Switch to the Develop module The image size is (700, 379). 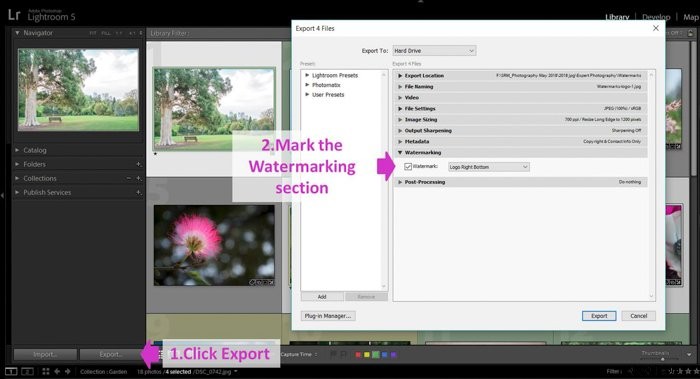pyautogui.click(x=656, y=17)
